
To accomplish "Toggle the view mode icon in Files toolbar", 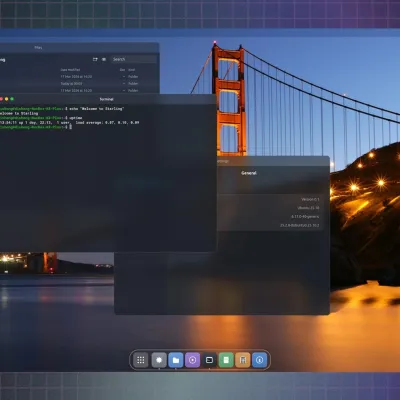I will pyautogui.click(x=104, y=59).
